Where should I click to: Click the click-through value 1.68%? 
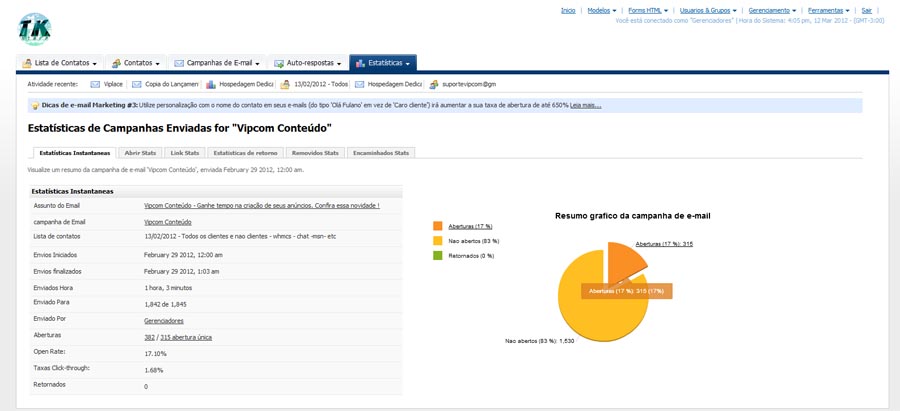point(154,371)
